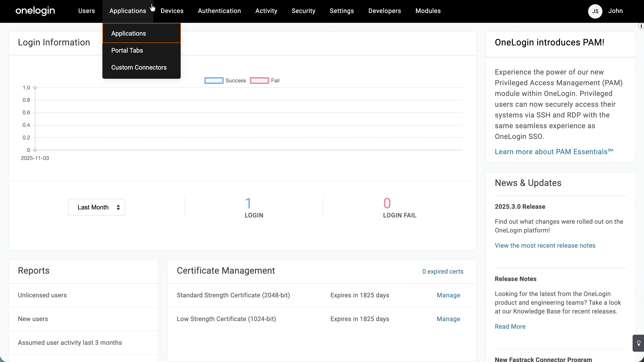Open the Developers navigation menu
The image size is (644, 362).
pyautogui.click(x=385, y=11)
